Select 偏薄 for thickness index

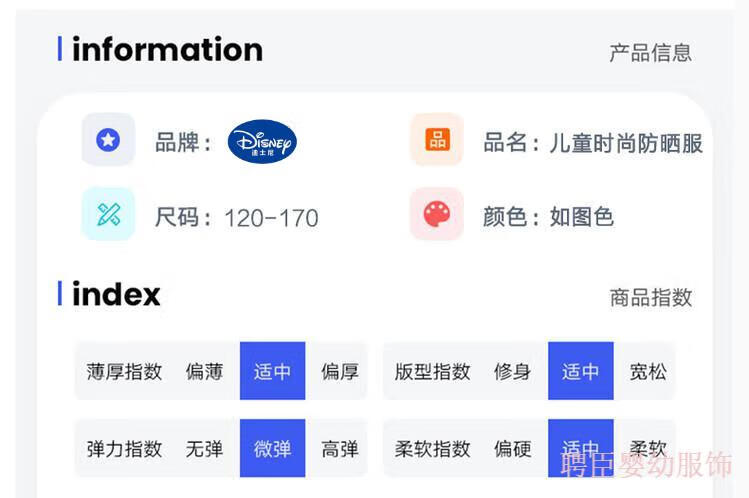pos(204,371)
